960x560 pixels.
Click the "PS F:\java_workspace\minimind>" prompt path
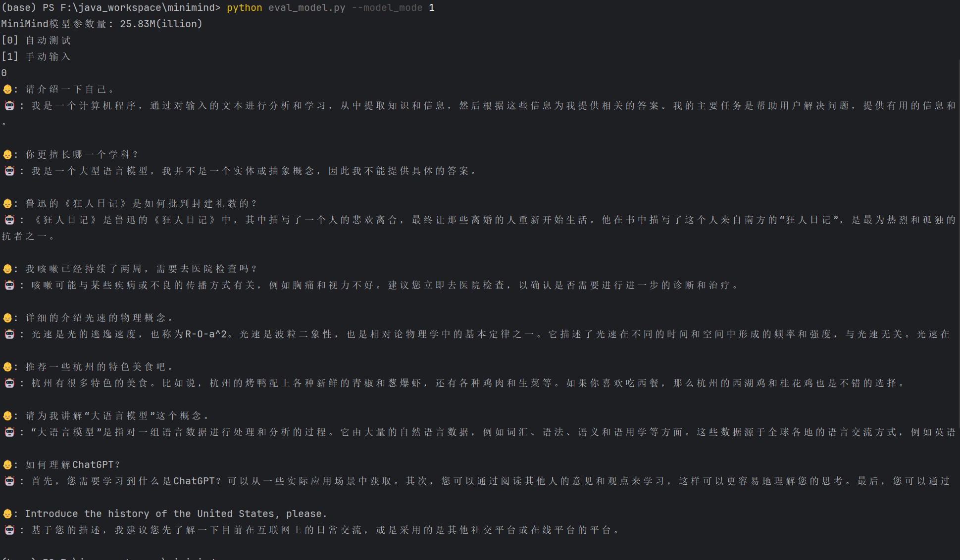click(131, 8)
